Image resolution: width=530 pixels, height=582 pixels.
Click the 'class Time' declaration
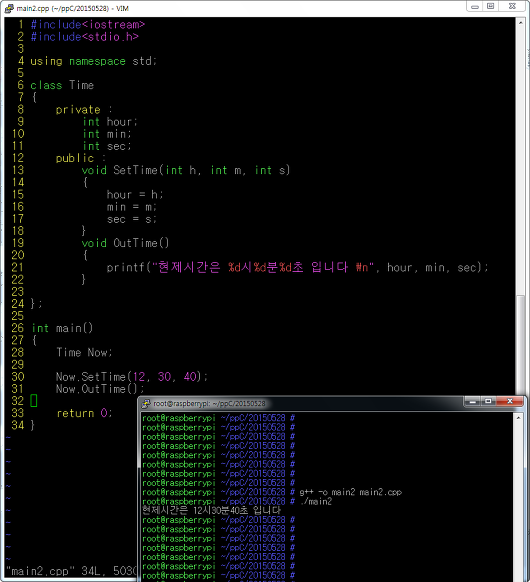pos(62,85)
